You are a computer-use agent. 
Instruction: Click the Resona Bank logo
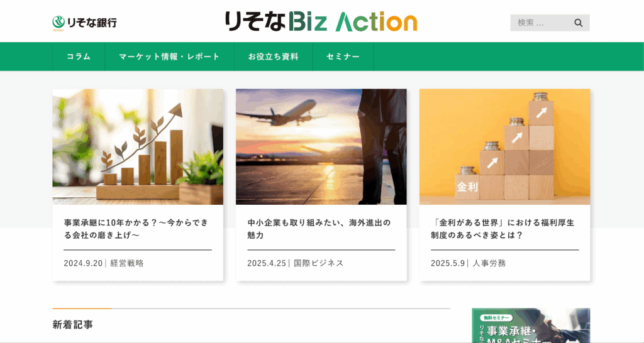coord(85,23)
